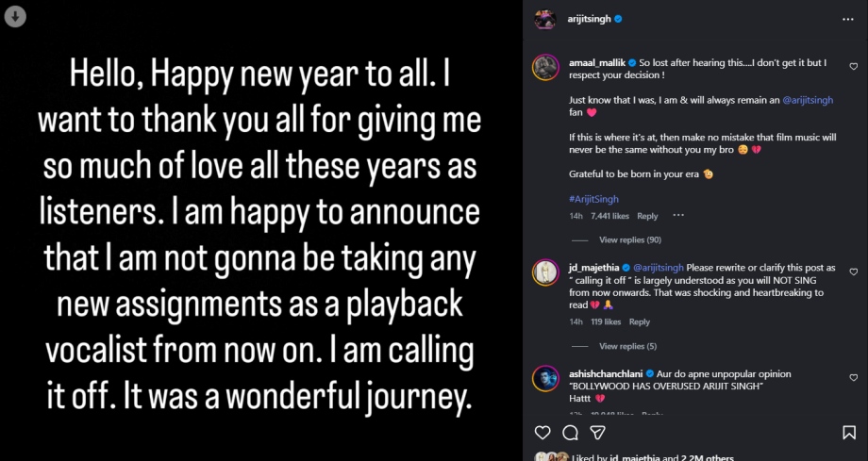Image resolution: width=868 pixels, height=461 pixels.
Task: Share the post via the paper plane icon
Action: coord(597,433)
